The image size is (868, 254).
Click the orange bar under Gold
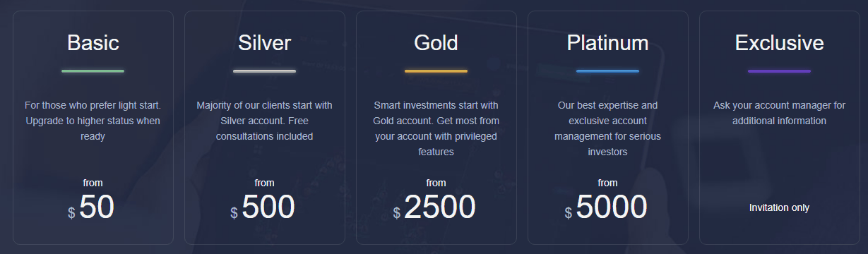(x=436, y=71)
